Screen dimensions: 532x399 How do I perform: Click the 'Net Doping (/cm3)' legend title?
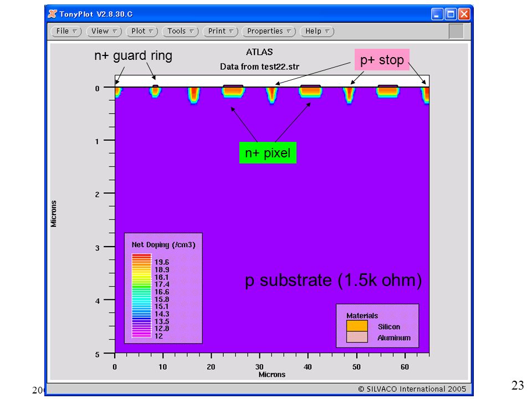coord(163,244)
